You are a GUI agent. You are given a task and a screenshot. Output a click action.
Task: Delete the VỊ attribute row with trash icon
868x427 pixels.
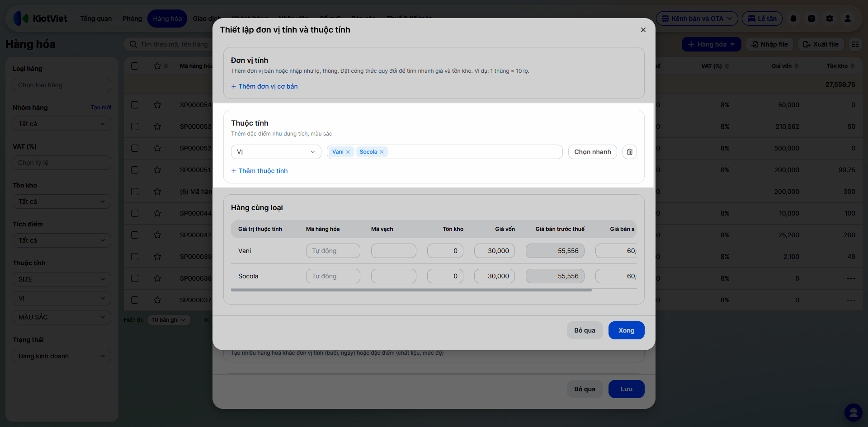pyautogui.click(x=630, y=152)
